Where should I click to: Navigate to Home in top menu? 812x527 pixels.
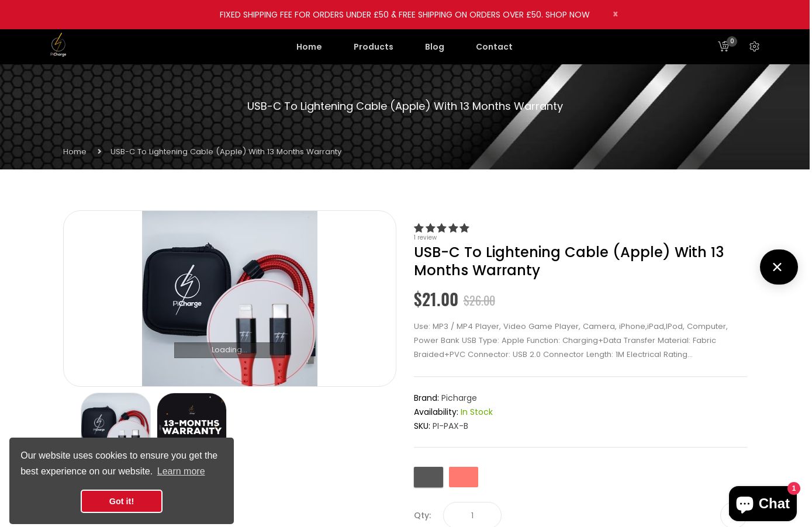(x=309, y=47)
